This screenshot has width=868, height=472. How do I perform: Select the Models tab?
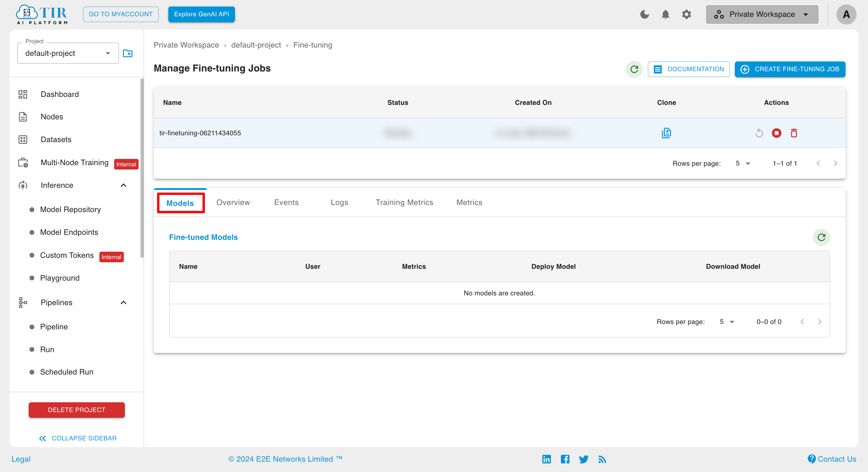(180, 203)
